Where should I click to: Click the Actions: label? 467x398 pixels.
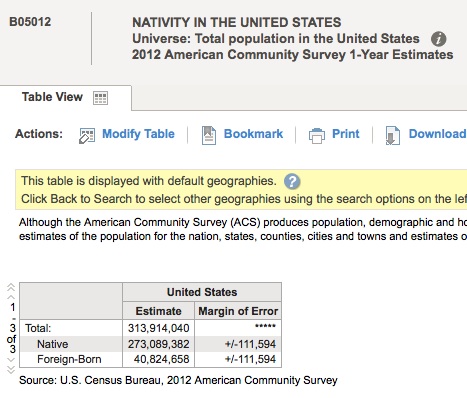tap(39, 134)
